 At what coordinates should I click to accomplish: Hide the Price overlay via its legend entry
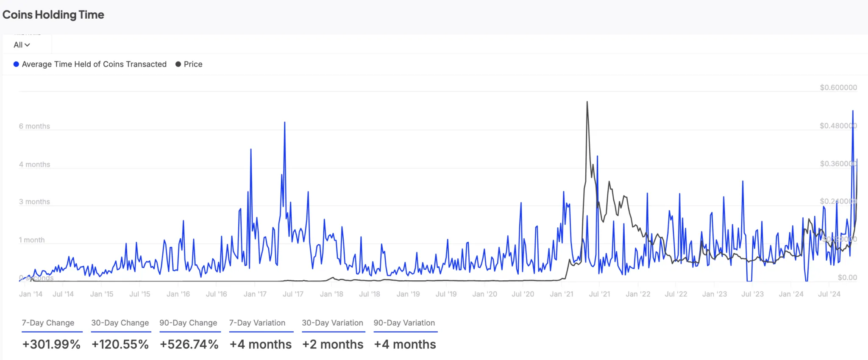click(x=193, y=64)
